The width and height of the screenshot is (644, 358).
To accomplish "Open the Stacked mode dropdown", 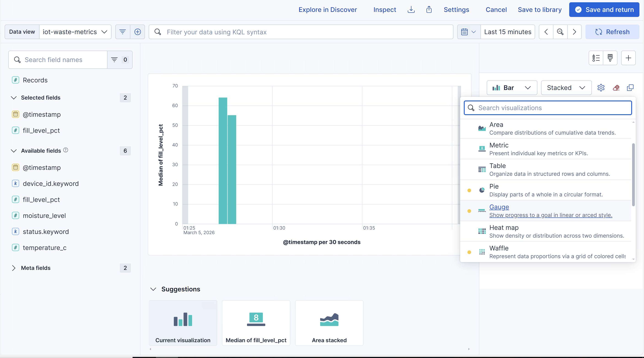I will coord(566,88).
